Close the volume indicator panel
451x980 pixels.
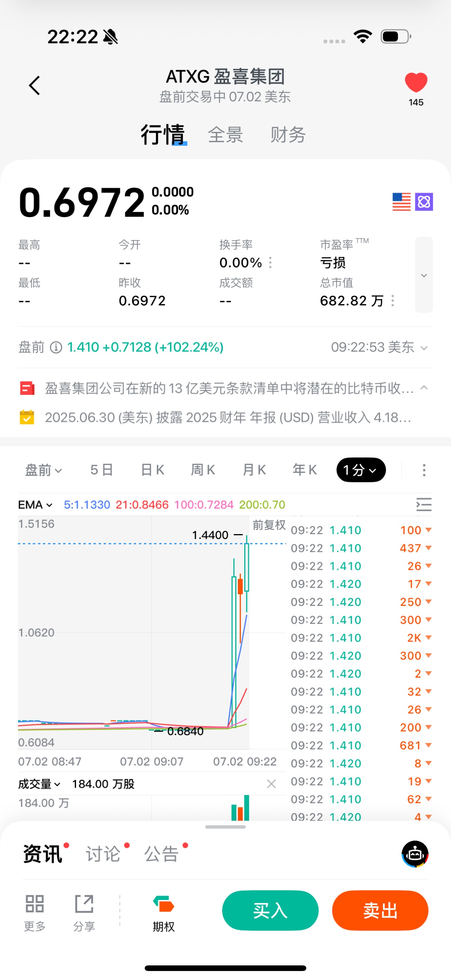[x=271, y=784]
